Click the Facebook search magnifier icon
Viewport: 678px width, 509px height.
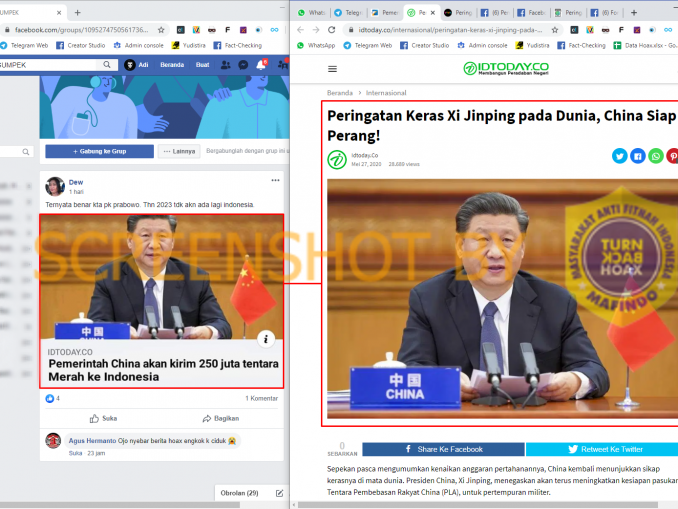click(x=107, y=65)
